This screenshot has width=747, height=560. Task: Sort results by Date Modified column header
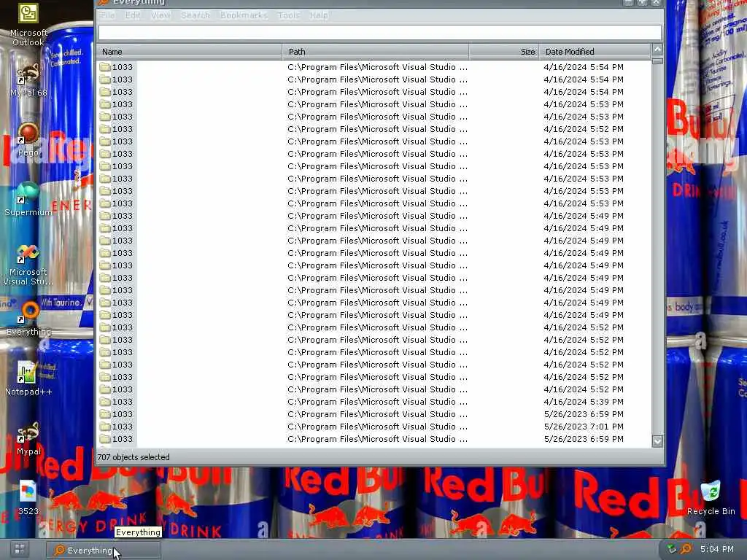click(595, 52)
